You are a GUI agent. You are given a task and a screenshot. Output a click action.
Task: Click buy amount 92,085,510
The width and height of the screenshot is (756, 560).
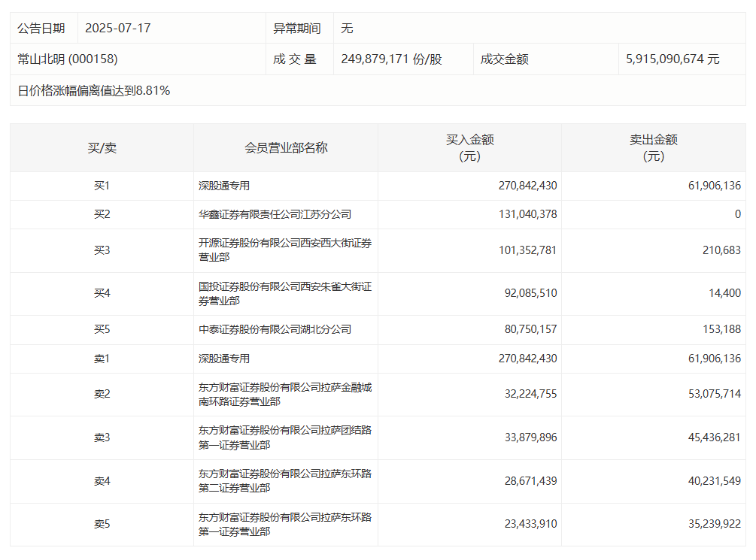click(530, 293)
